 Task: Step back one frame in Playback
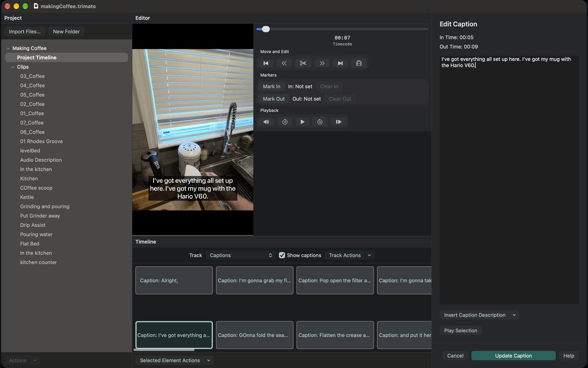pos(266,122)
